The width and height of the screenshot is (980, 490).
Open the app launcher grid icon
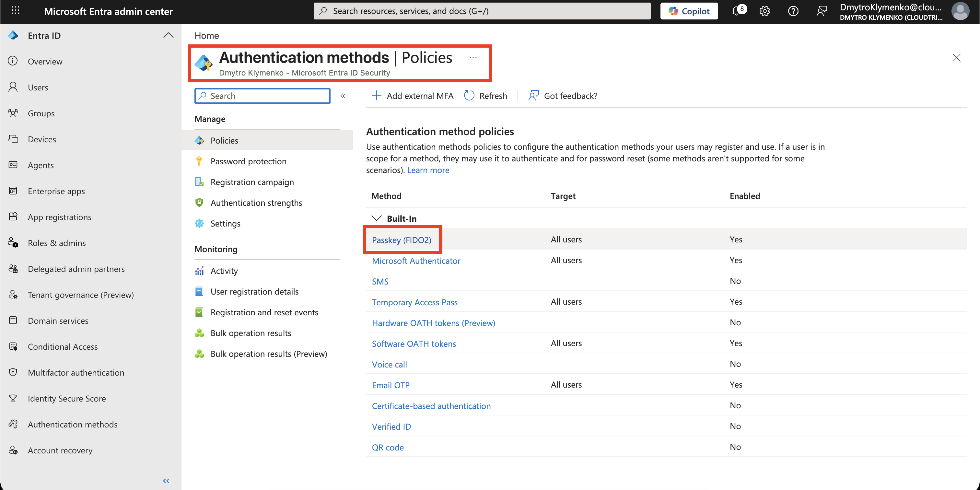[x=16, y=11]
